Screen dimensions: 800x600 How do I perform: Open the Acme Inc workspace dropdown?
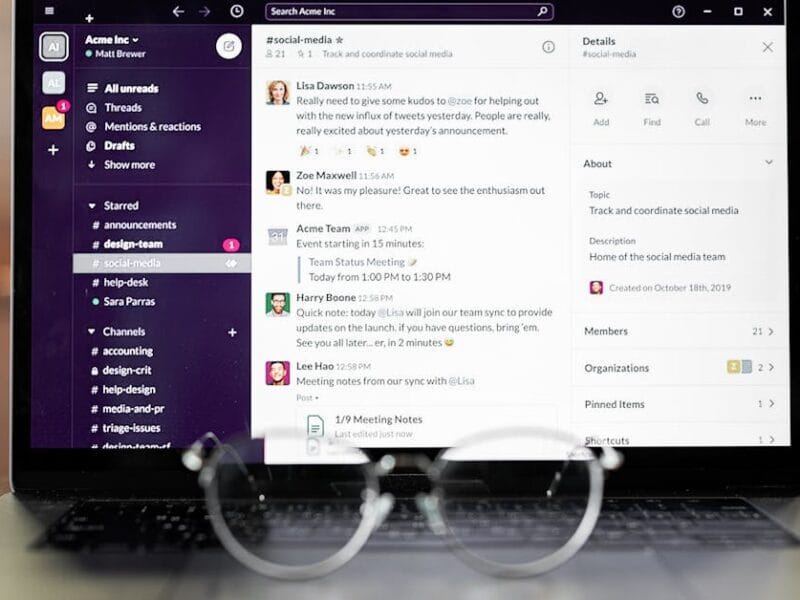(x=112, y=40)
